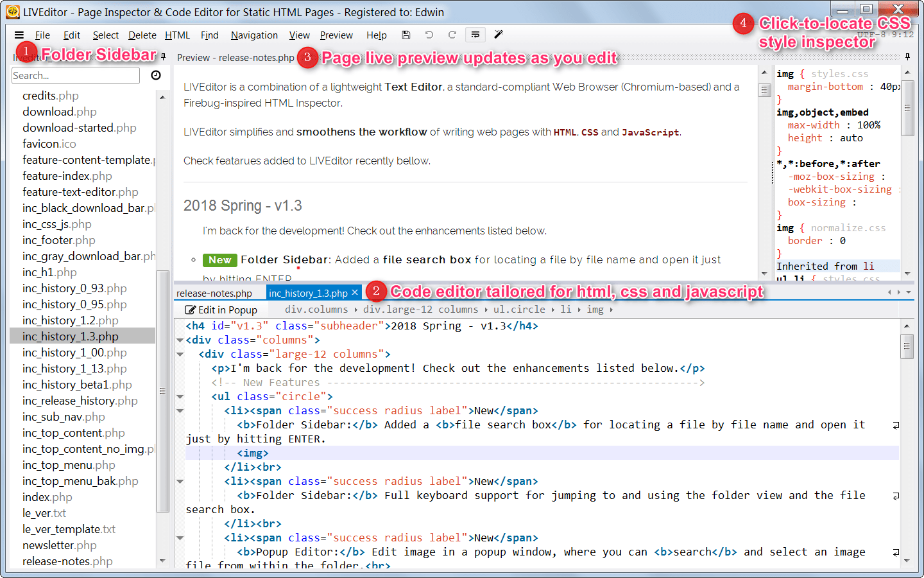Select inc_history_1.3.php in the sidebar

coord(71,337)
